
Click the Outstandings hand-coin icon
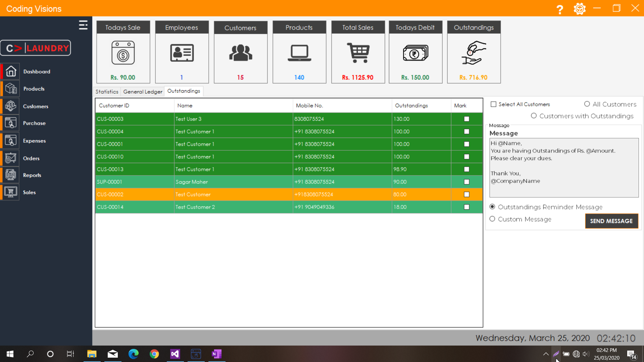(x=474, y=53)
